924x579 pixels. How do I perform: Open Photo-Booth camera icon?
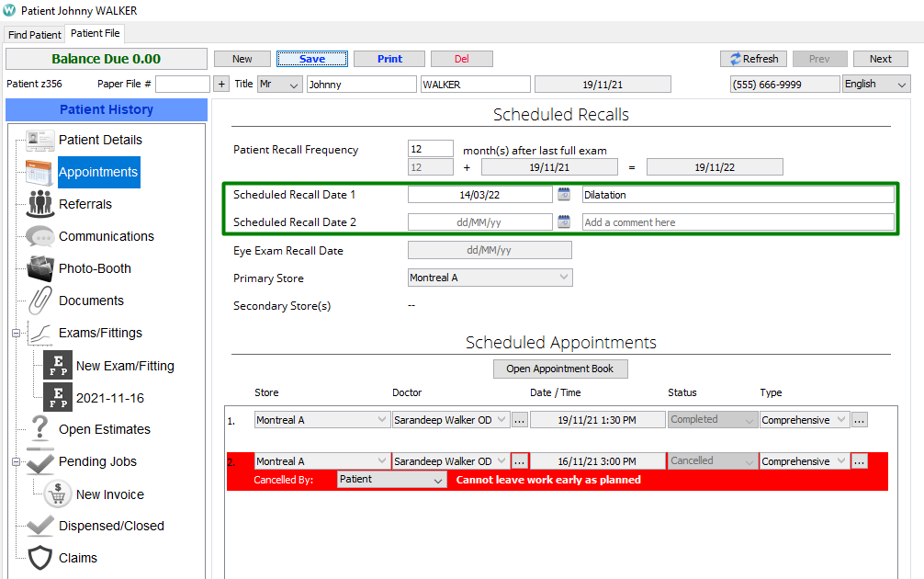coord(40,268)
